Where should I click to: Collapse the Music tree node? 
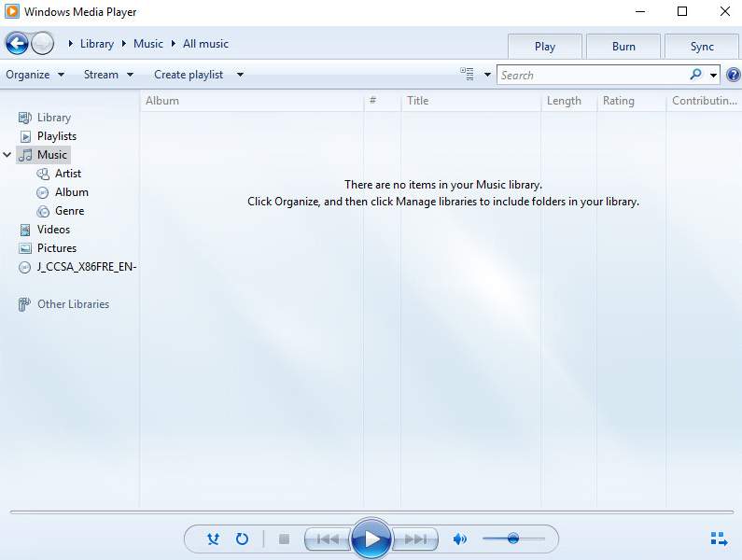click(x=7, y=155)
